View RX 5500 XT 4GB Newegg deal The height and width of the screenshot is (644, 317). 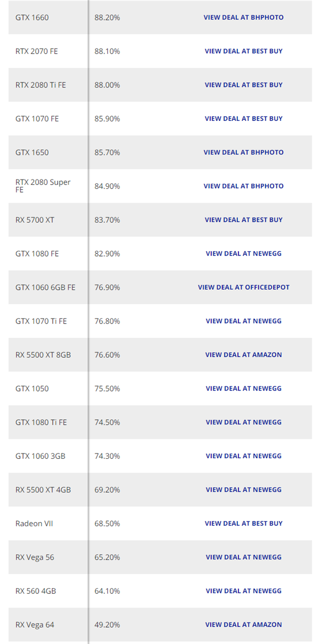(x=244, y=490)
